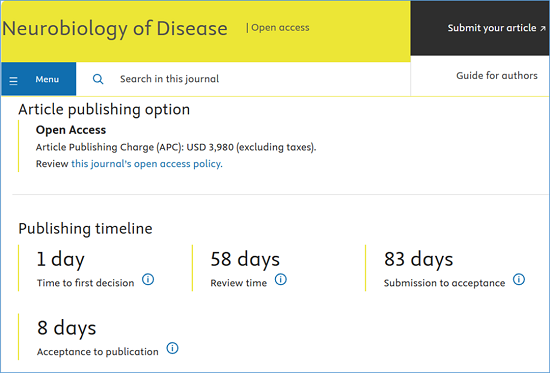The width and height of the screenshot is (550, 373).
Task: Click the Open access label in header
Action: point(280,27)
